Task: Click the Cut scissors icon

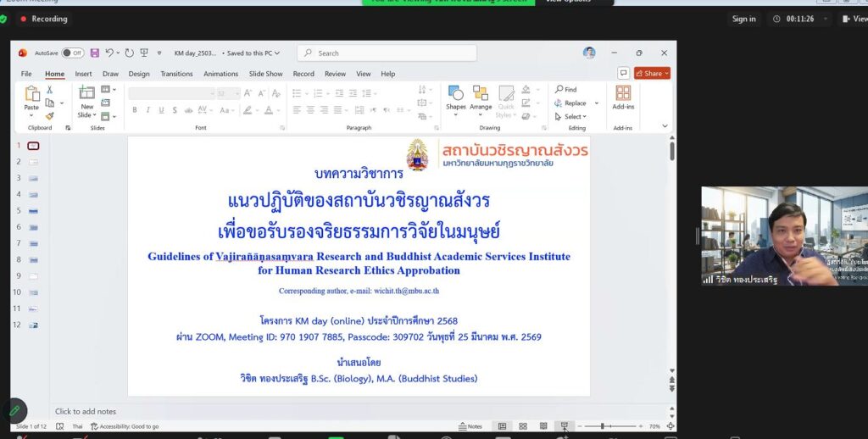Action: click(x=49, y=90)
